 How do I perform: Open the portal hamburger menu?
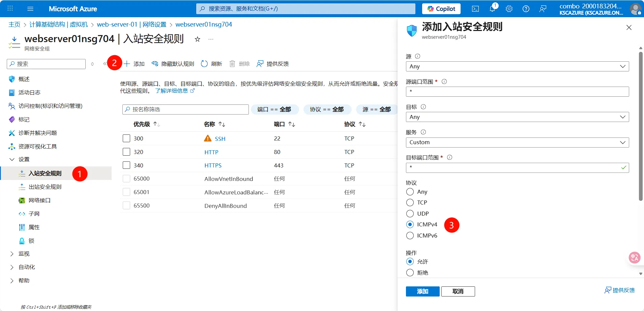(30, 8)
